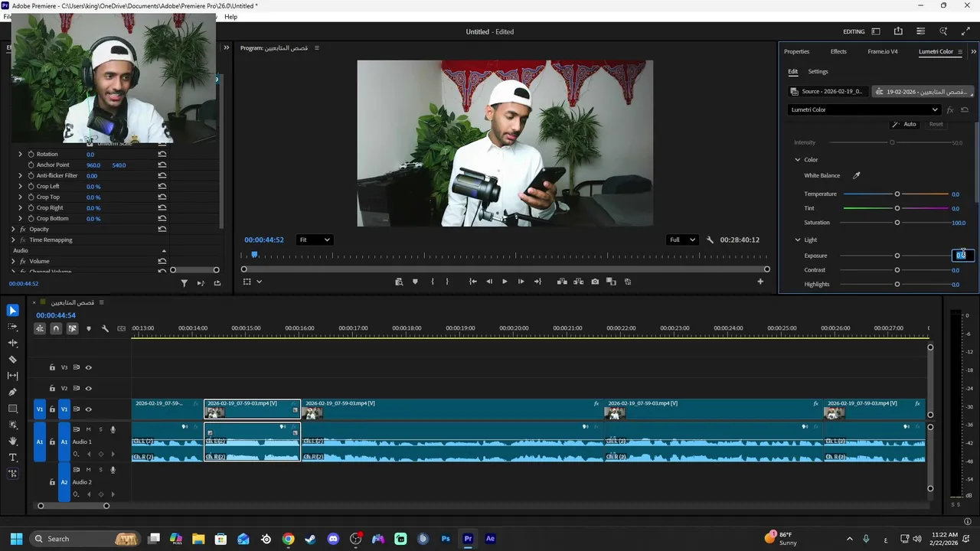Image resolution: width=980 pixels, height=551 pixels.
Task: Select the Slip tool
Action: coord(12,376)
